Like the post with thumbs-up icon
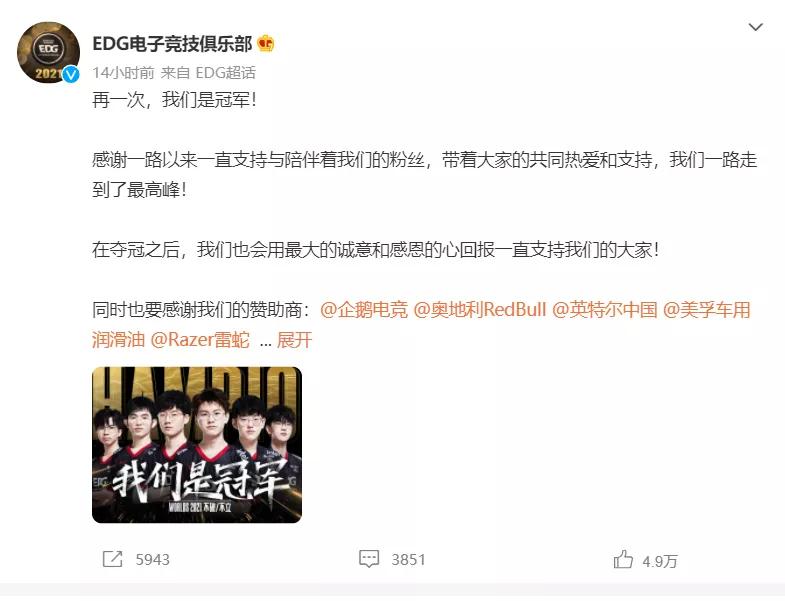The image size is (785, 601). point(623,559)
